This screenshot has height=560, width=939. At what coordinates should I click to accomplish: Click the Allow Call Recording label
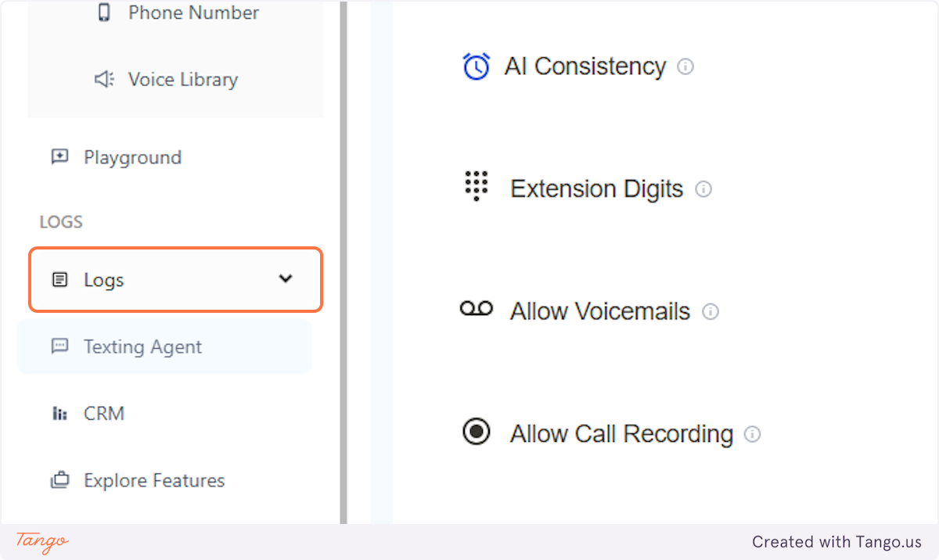pyautogui.click(x=621, y=434)
